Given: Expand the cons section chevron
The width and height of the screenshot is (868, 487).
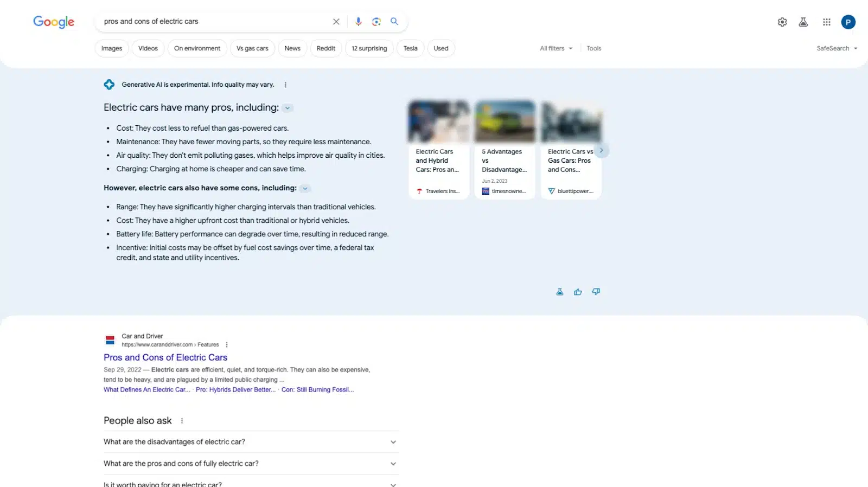Looking at the screenshot, I should coord(305,189).
